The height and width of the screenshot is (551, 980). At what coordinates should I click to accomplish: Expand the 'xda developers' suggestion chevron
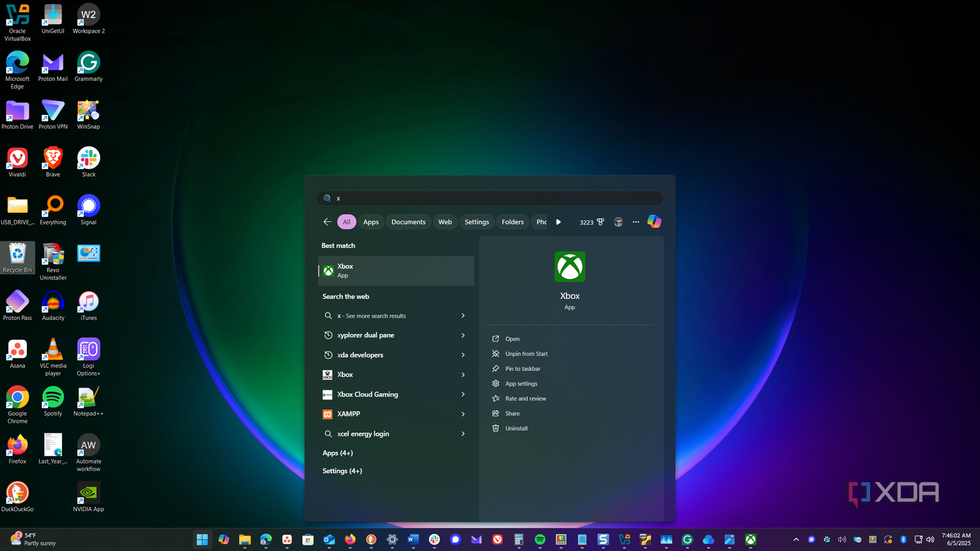[463, 355]
